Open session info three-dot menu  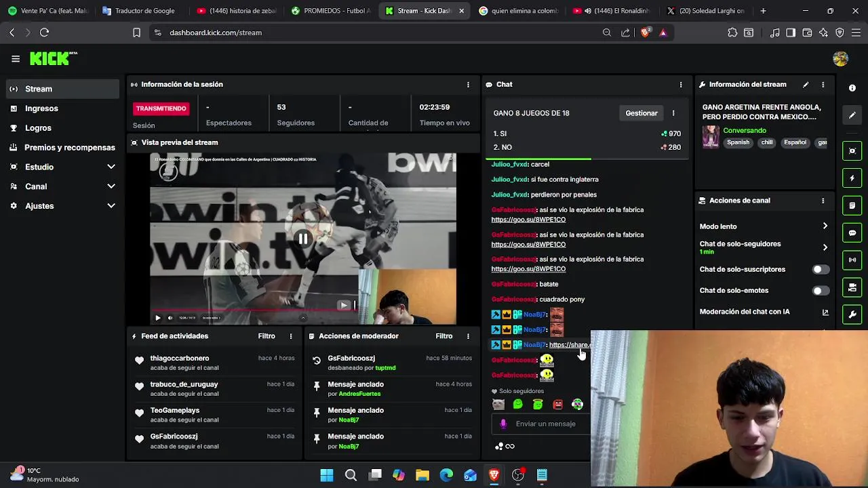468,85
